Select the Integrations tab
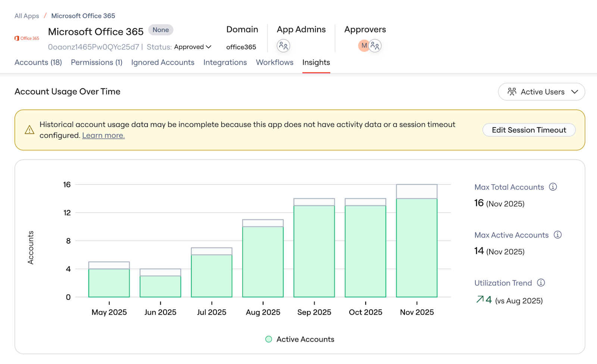The width and height of the screenshot is (597, 364). (225, 62)
